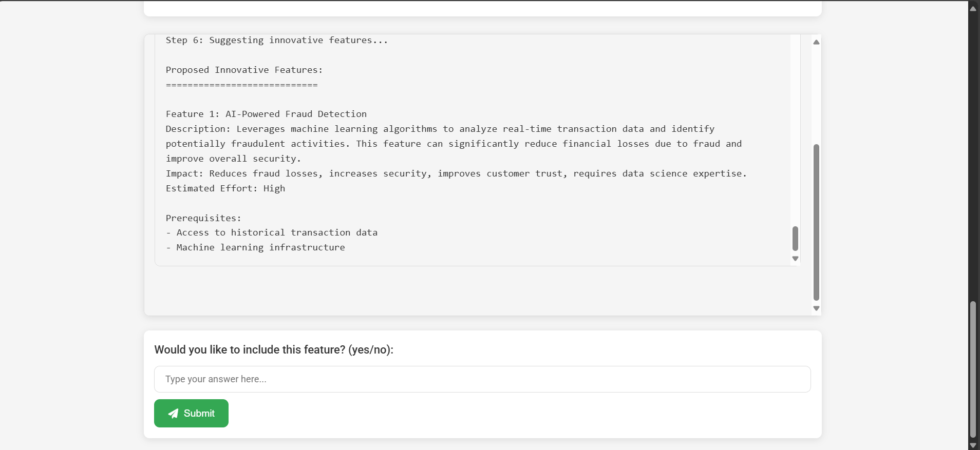Click the page scrollbar's up arrow
The image size is (980, 450).
[x=973, y=9]
